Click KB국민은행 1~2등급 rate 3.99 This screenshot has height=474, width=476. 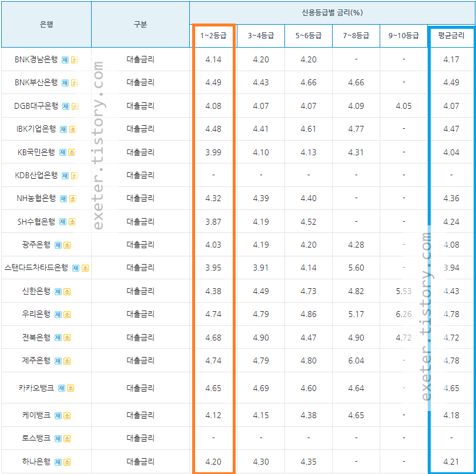[x=213, y=152]
